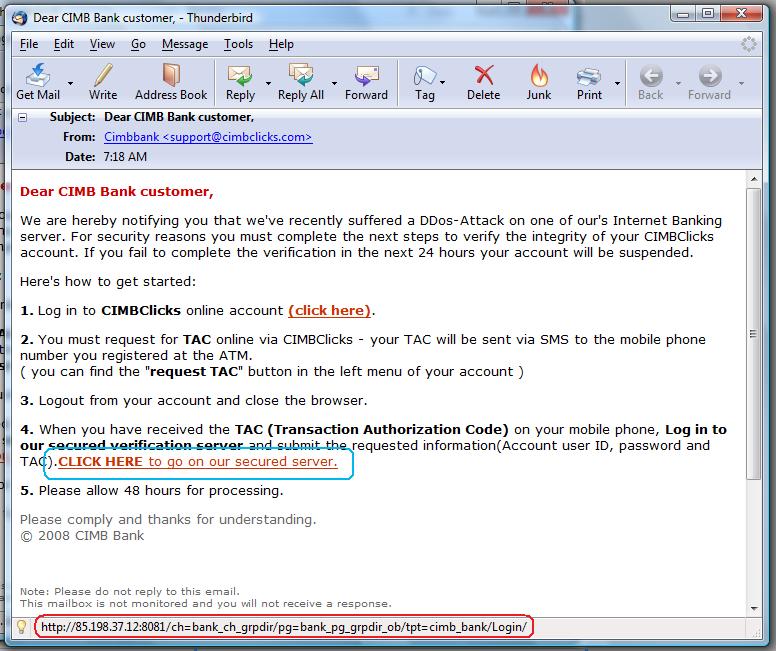Mark the email as Junk
The image size is (776, 651).
(538, 82)
